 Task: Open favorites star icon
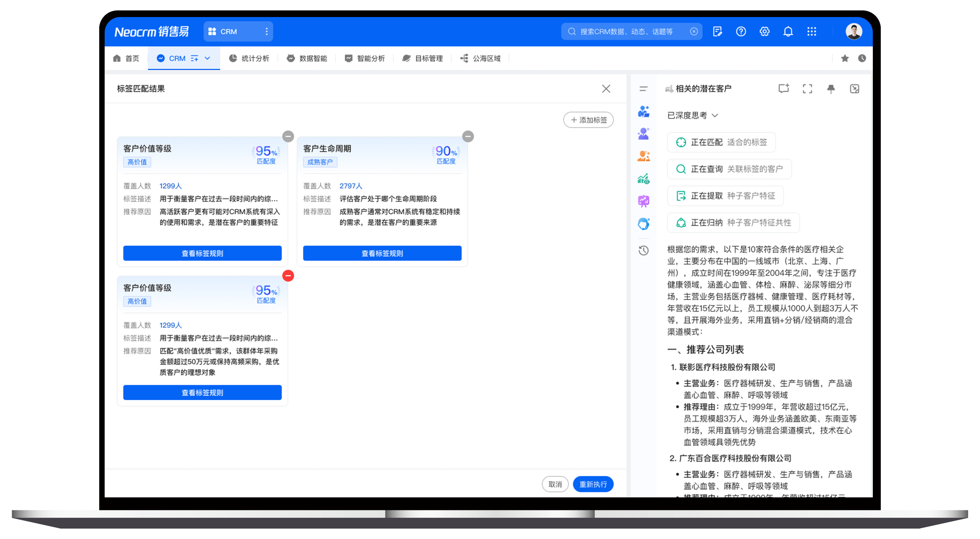tap(844, 58)
